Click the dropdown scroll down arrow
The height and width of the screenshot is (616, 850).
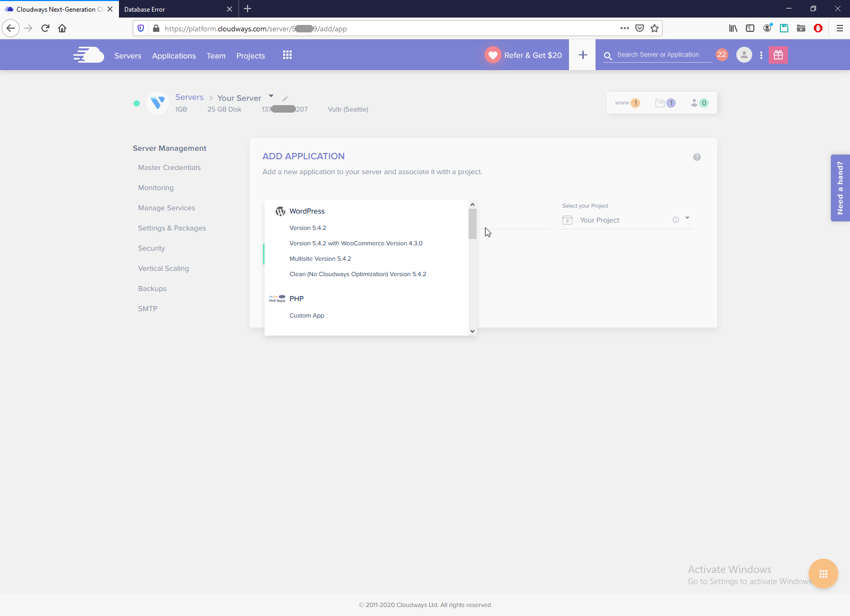(x=472, y=331)
